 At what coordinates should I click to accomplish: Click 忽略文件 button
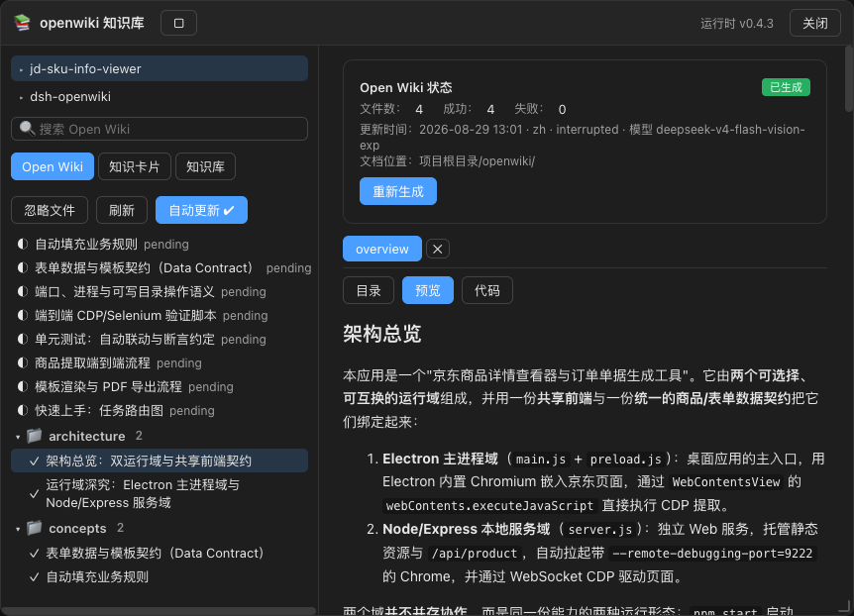(x=50, y=210)
